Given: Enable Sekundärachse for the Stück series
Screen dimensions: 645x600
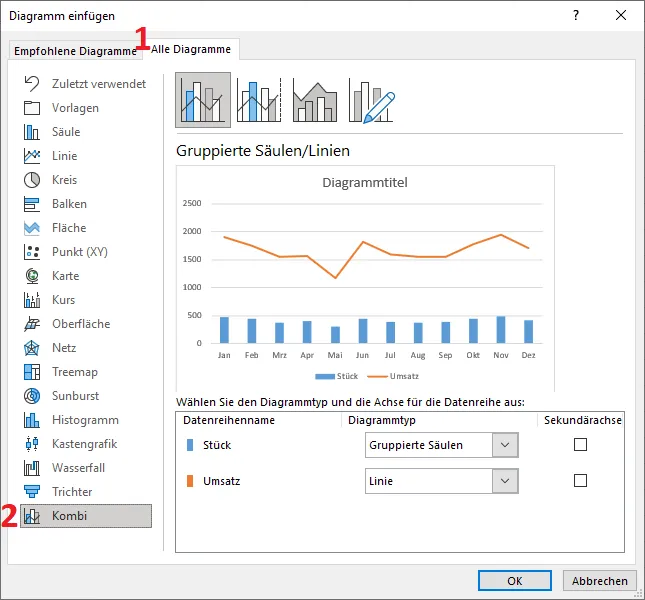Looking at the screenshot, I should click(580, 445).
